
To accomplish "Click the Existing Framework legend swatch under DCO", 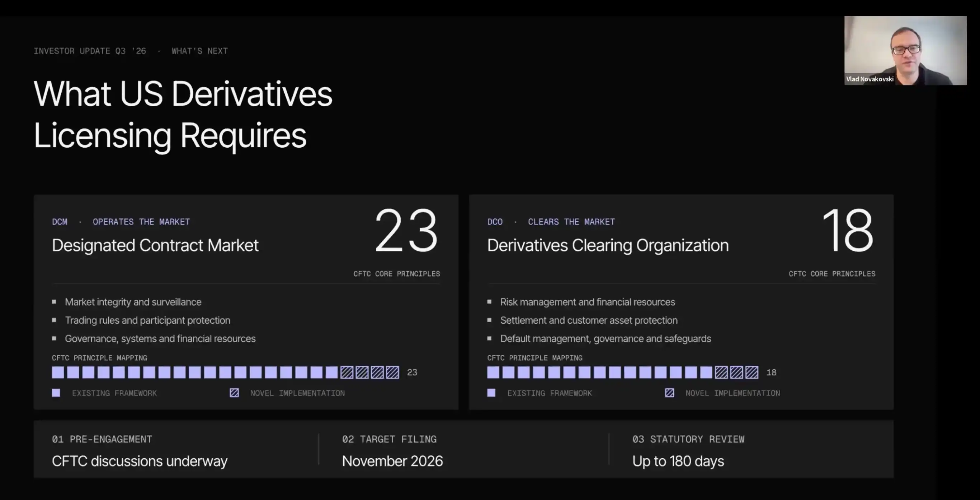I will (491, 393).
